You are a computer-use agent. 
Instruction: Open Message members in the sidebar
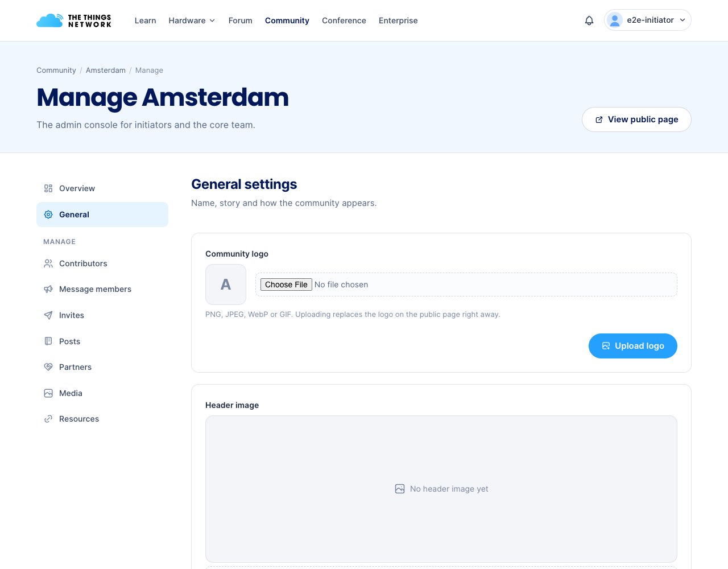[x=102, y=289]
